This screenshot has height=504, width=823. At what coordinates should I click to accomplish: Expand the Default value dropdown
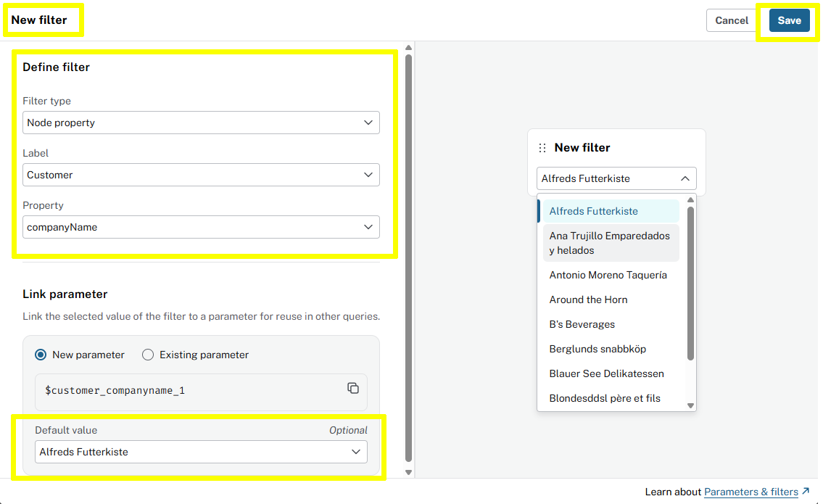pyautogui.click(x=201, y=452)
